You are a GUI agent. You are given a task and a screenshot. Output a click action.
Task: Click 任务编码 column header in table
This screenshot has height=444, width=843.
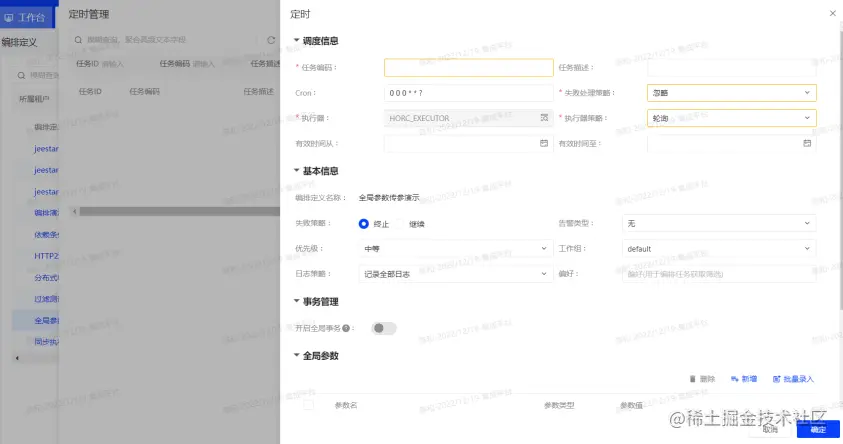tap(145, 91)
